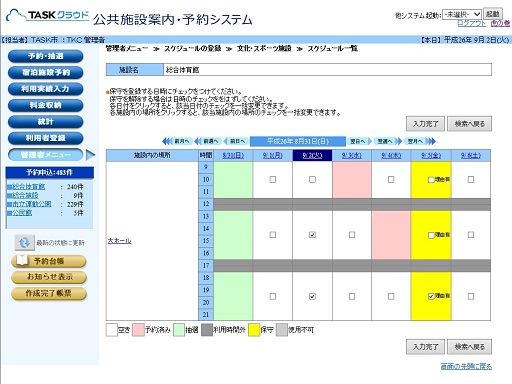Click the 平成26年8月31日(日) date banner
The height and width of the screenshot is (384, 512).
click(x=298, y=141)
